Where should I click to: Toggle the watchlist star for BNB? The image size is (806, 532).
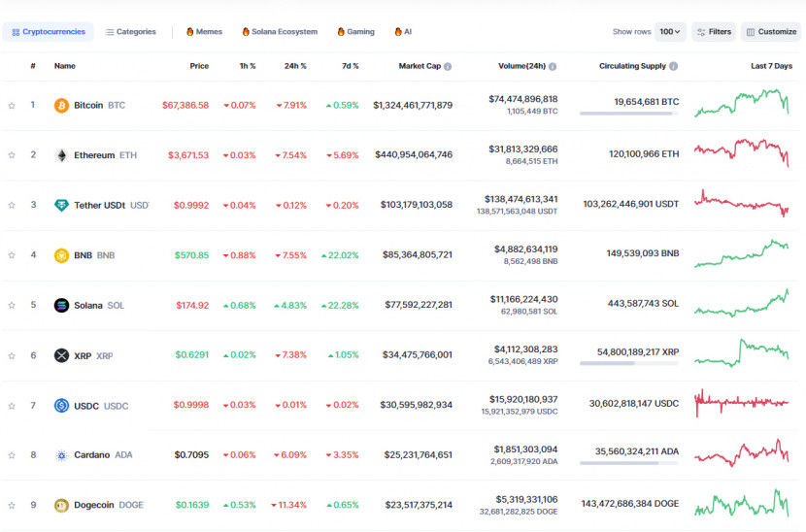pyautogui.click(x=12, y=255)
